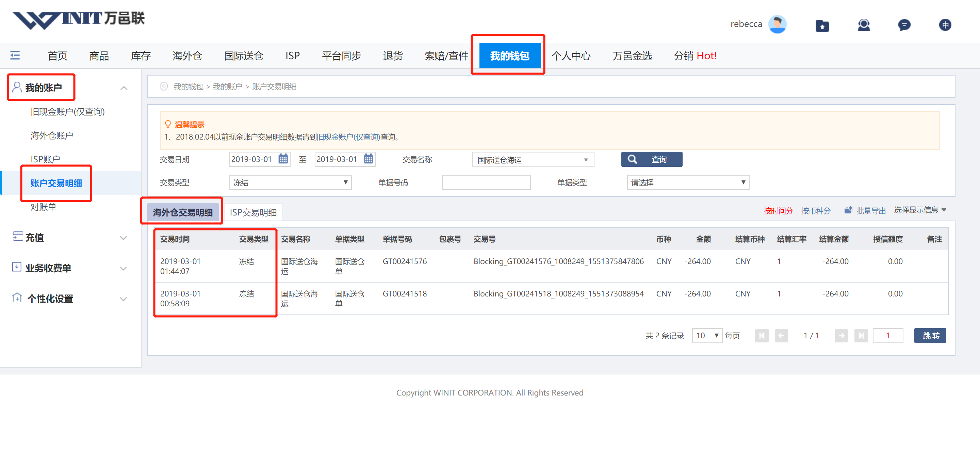Expand the 个性化设置 section chevron
Viewport: 980px width, 451px height.
123,299
